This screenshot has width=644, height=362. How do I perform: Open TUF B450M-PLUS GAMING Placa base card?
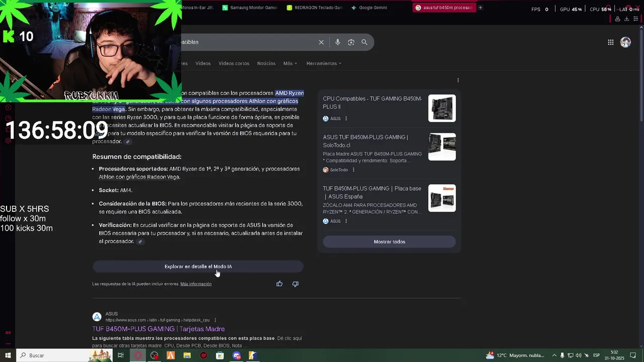pos(372,193)
